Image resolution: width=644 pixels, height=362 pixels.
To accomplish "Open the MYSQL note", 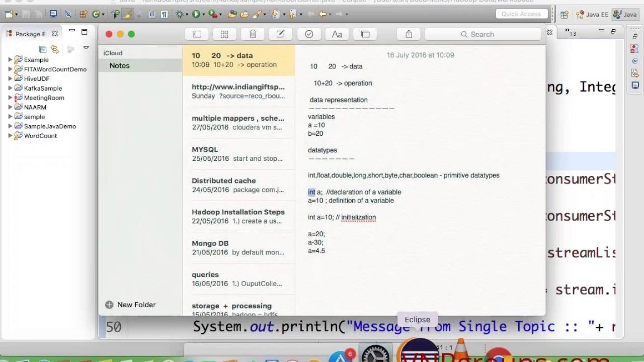I will pos(238,154).
